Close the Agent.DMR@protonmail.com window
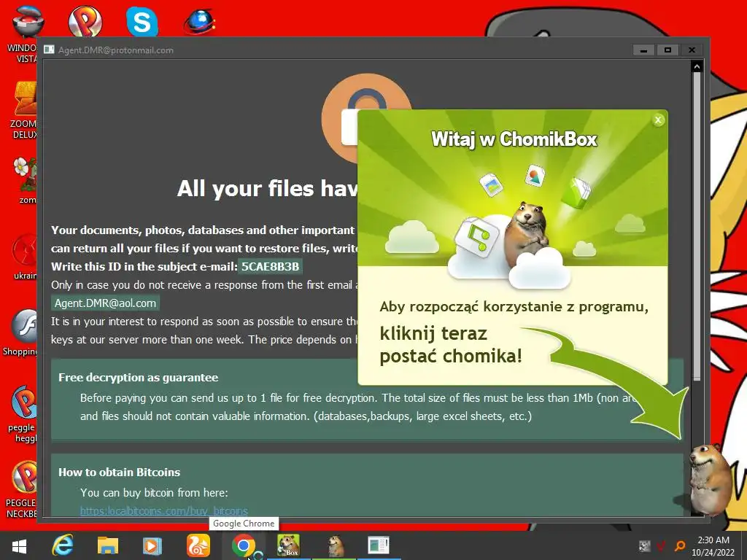Viewport: 747px width, 560px height. [x=692, y=50]
